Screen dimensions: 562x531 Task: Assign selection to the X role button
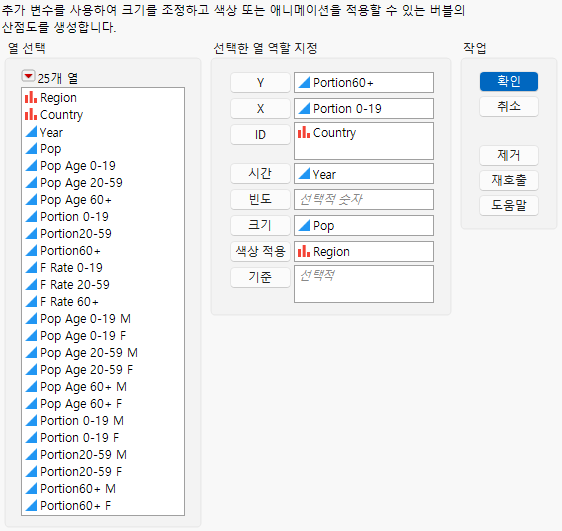260,109
